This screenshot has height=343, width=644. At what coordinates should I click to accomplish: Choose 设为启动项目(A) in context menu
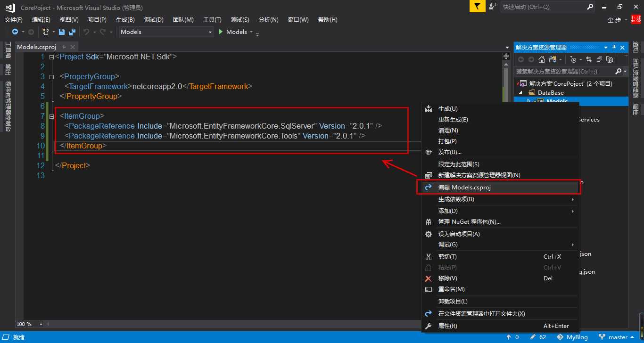coord(500,234)
